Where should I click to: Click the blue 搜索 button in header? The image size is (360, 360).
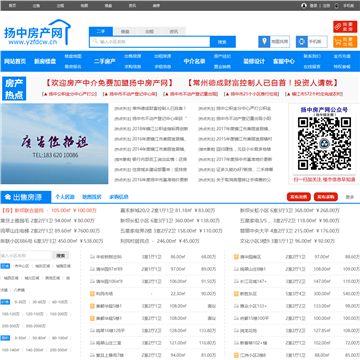point(223,42)
